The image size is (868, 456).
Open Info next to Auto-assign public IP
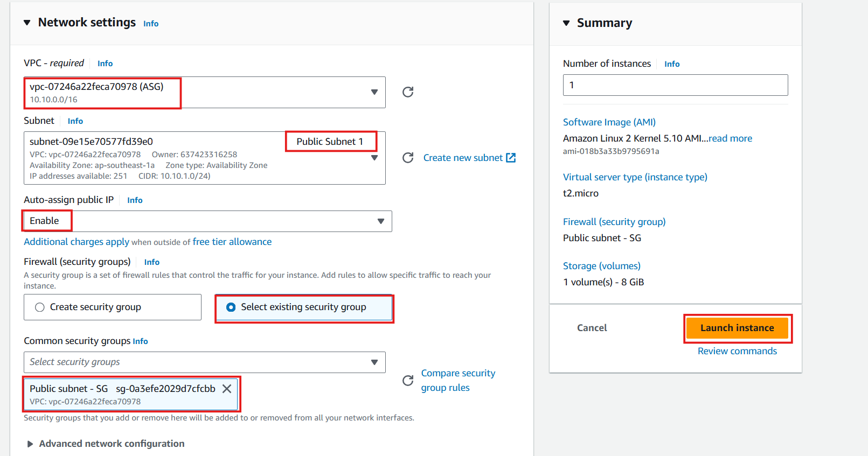[x=135, y=200]
